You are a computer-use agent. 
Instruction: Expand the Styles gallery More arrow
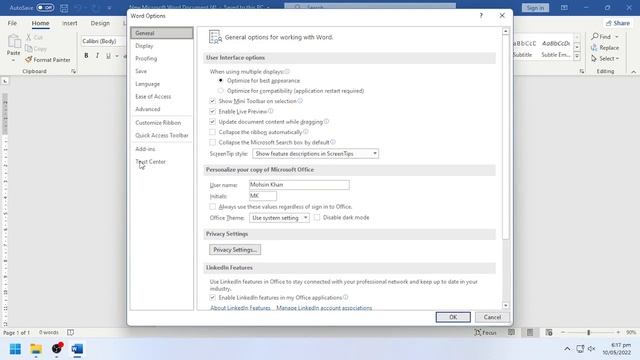click(x=577, y=57)
